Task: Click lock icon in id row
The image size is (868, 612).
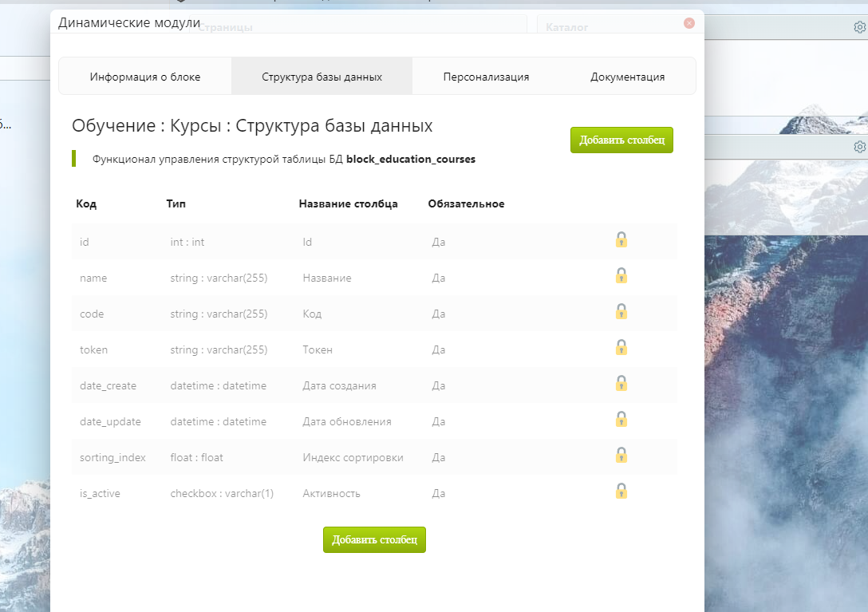Action: pos(621,240)
